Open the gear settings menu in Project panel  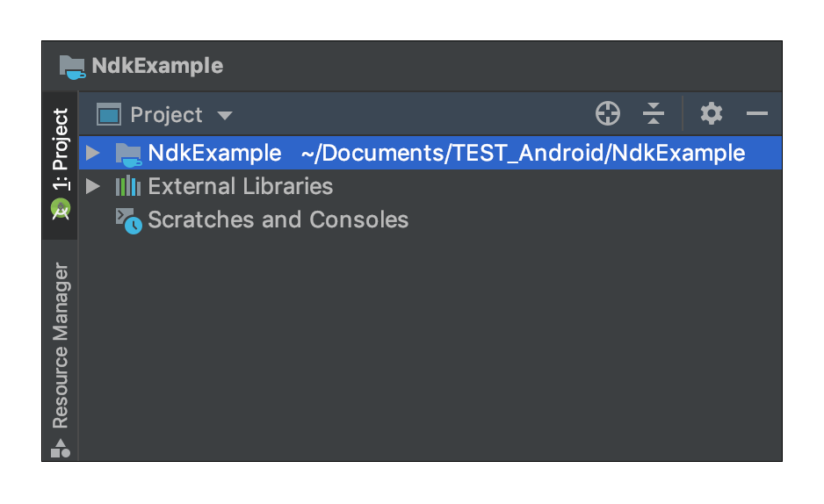tap(711, 113)
